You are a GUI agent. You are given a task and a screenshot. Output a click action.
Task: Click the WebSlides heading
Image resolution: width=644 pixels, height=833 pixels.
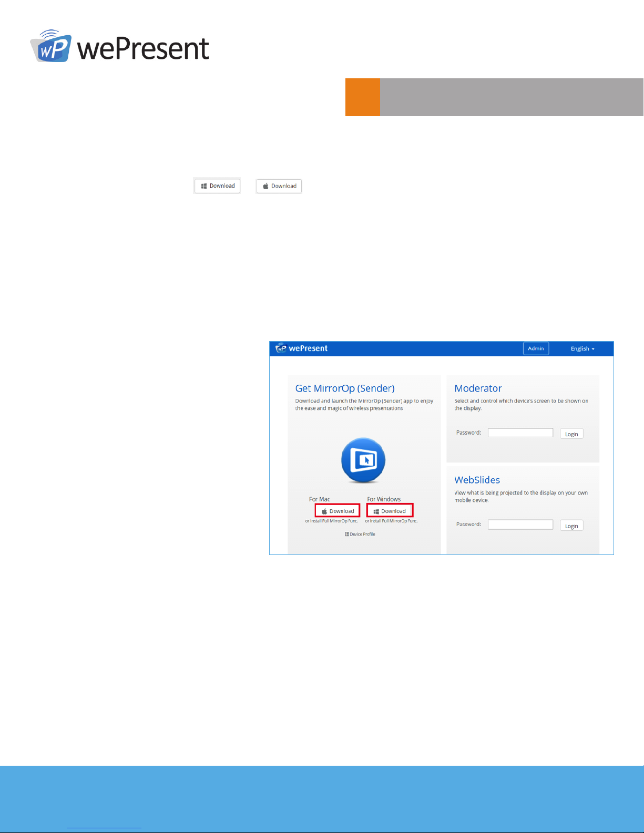(477, 480)
